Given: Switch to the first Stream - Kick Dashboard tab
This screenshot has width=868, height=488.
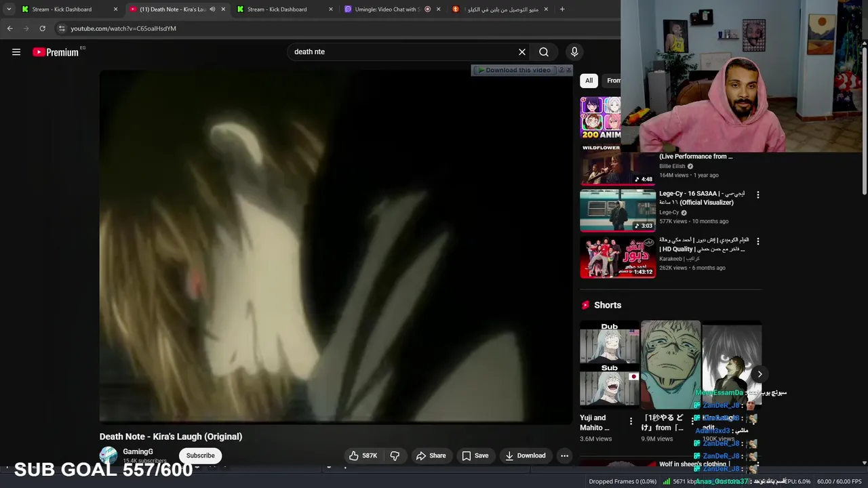Looking at the screenshot, I should [70, 9].
